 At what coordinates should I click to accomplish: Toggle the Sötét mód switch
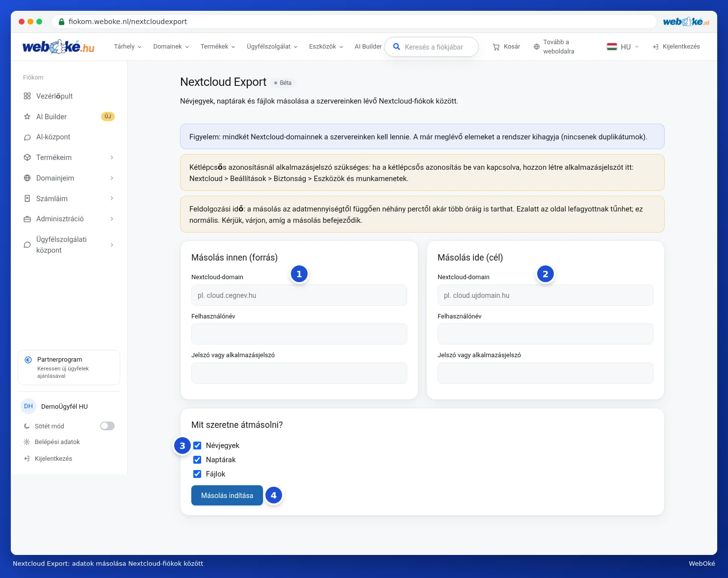(x=107, y=426)
